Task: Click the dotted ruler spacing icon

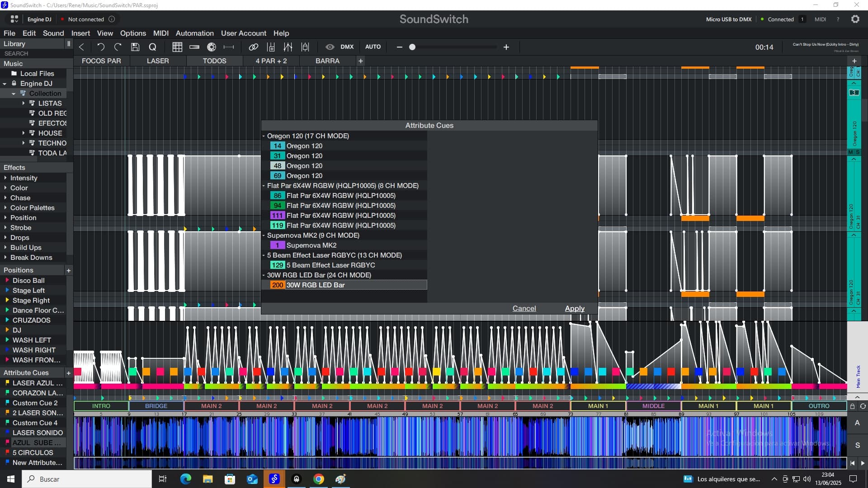Action: click(x=229, y=47)
